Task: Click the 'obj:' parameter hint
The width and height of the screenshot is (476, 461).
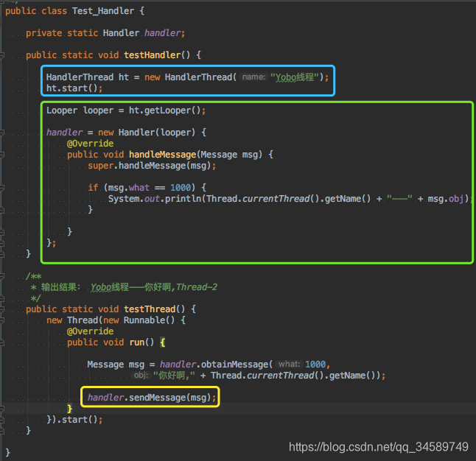Action: coord(141,376)
